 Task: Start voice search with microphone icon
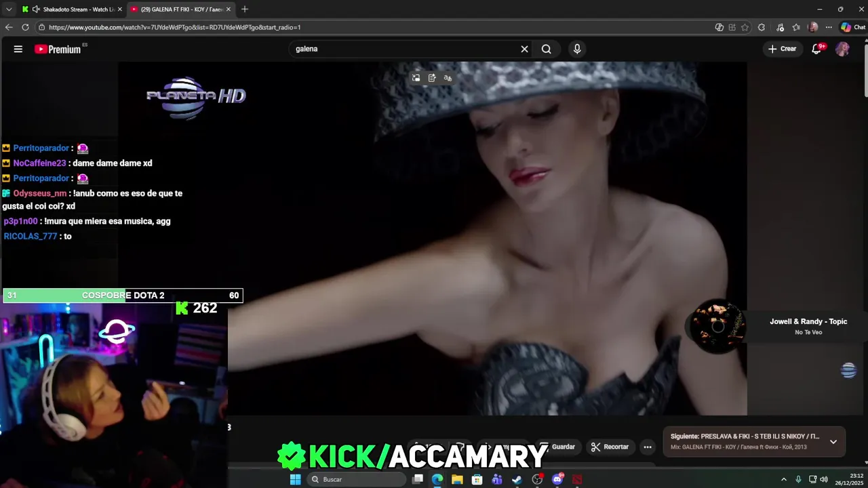click(x=577, y=49)
